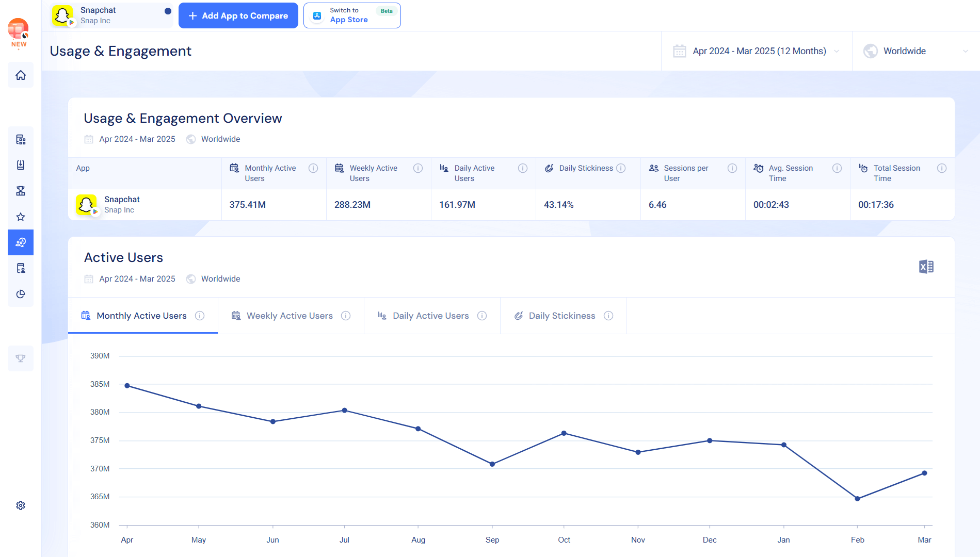
Task: Export Active Users chart to Excel
Action: [926, 267]
